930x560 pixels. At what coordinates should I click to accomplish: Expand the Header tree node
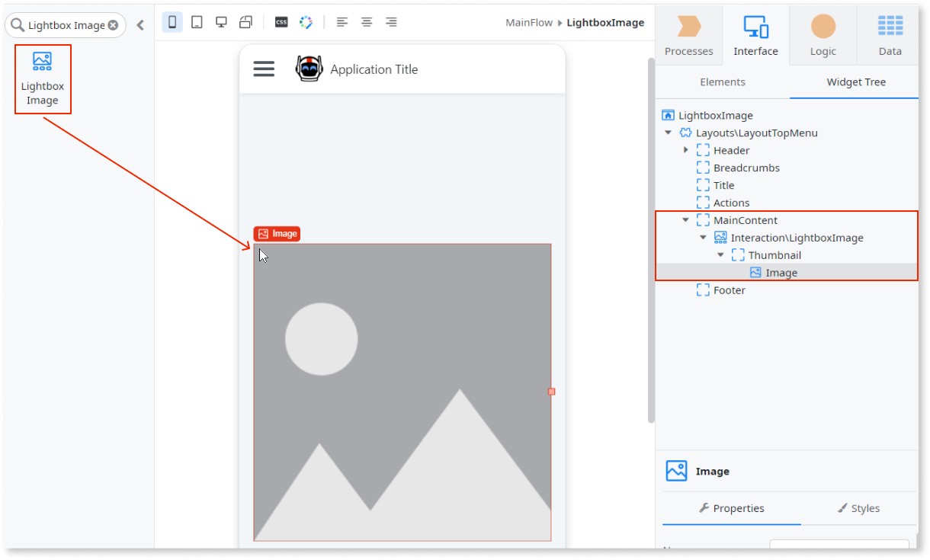(x=685, y=149)
